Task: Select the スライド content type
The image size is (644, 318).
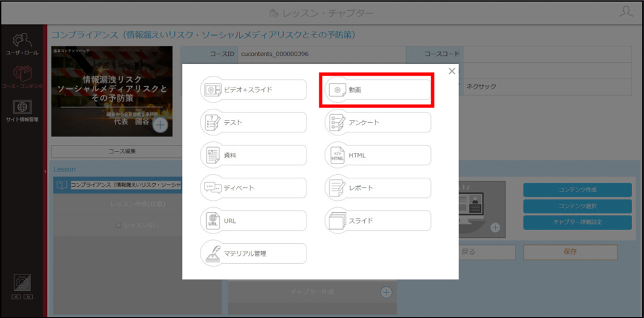Action: click(378, 221)
